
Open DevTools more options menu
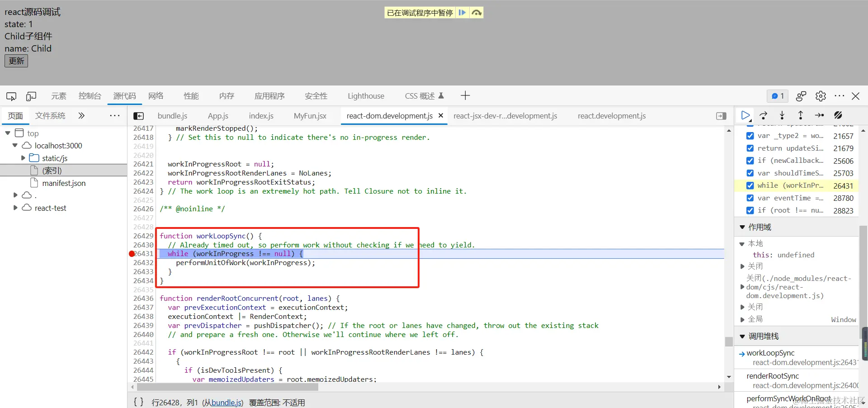click(840, 96)
